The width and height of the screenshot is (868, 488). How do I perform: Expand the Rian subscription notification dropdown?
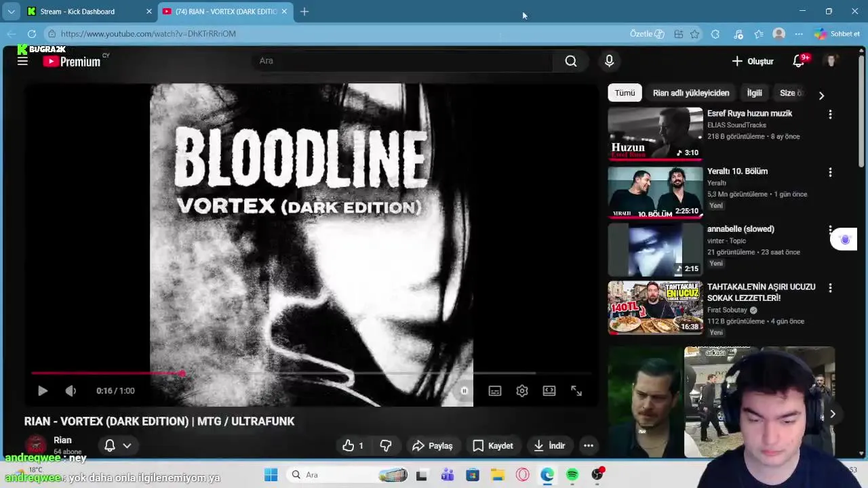pos(118,445)
